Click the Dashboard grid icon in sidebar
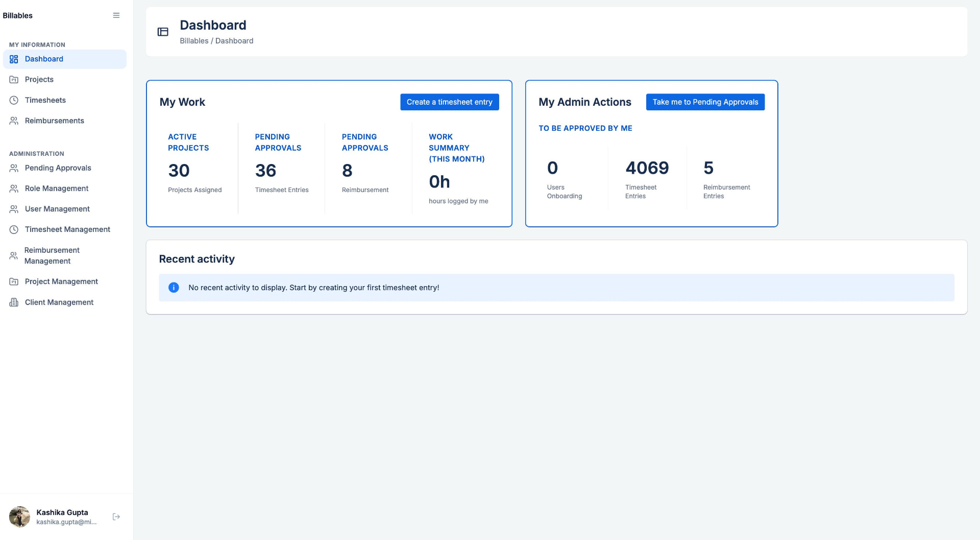The image size is (980, 540). [14, 59]
